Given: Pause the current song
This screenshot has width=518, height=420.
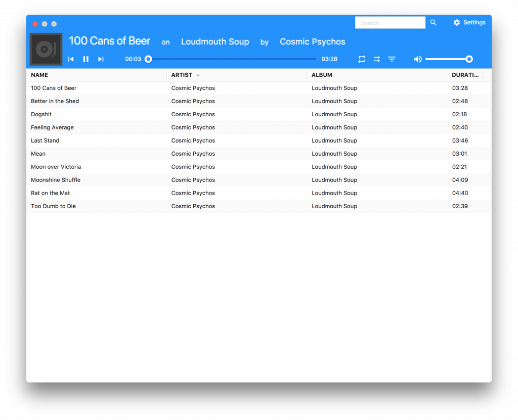Looking at the screenshot, I should 86,59.
